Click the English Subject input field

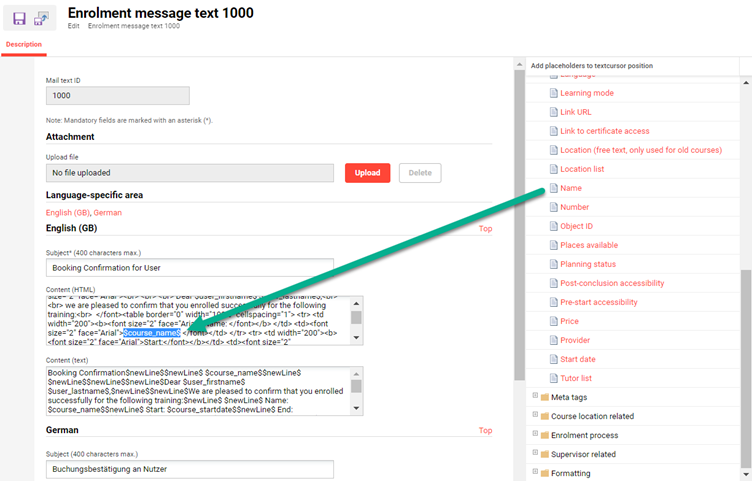(189, 268)
